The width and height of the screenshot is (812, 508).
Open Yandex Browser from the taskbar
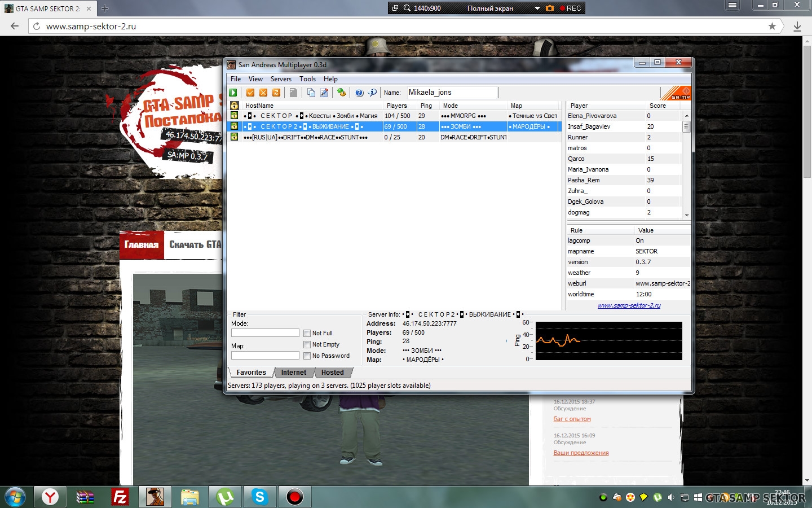click(x=50, y=497)
